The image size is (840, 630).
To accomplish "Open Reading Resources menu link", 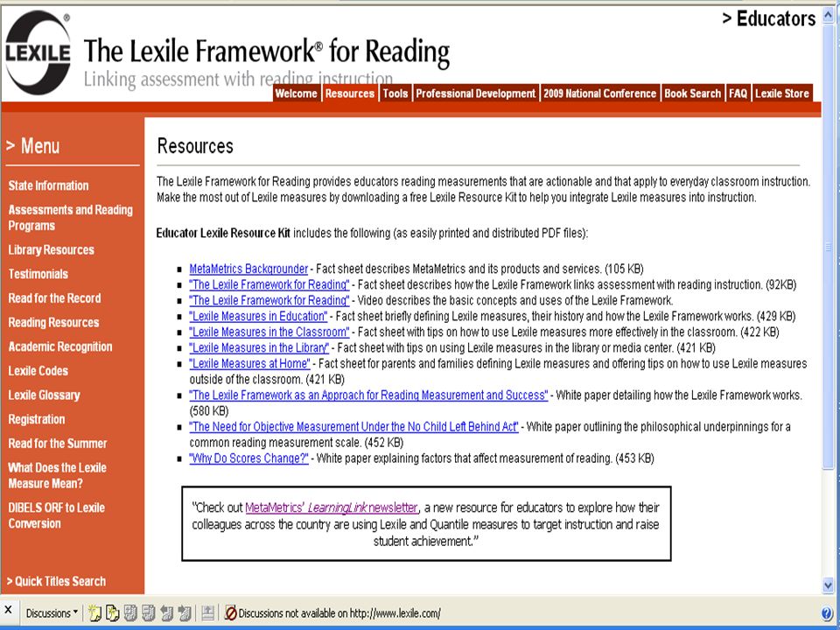I will coord(53,323).
